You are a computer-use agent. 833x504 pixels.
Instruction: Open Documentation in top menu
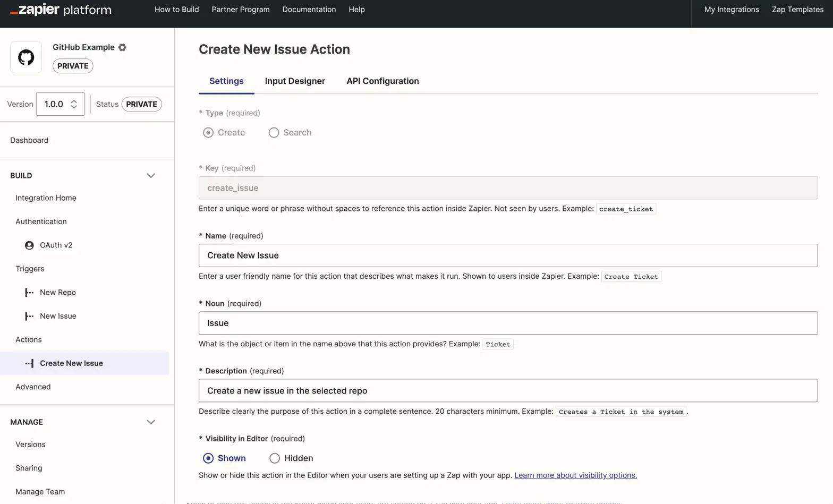[x=309, y=10]
